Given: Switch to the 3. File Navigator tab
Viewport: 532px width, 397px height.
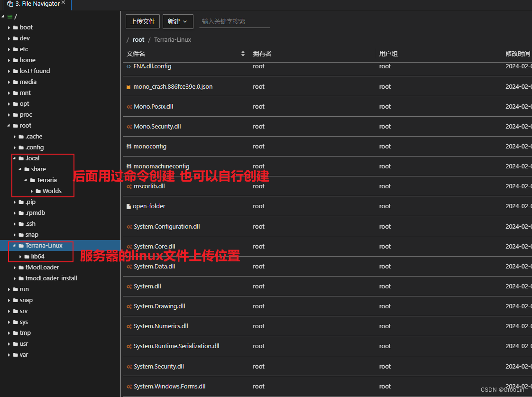Looking at the screenshot, I should (37, 4).
